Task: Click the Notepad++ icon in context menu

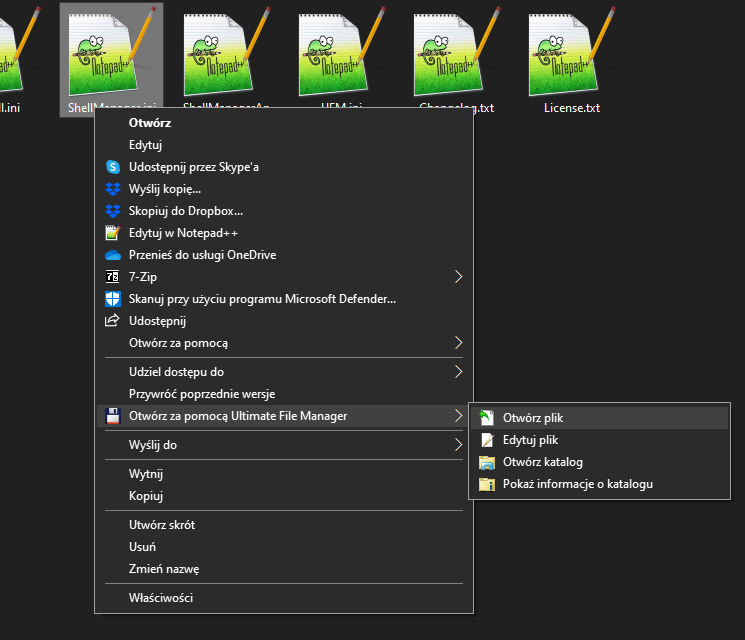Action: pyautogui.click(x=113, y=233)
